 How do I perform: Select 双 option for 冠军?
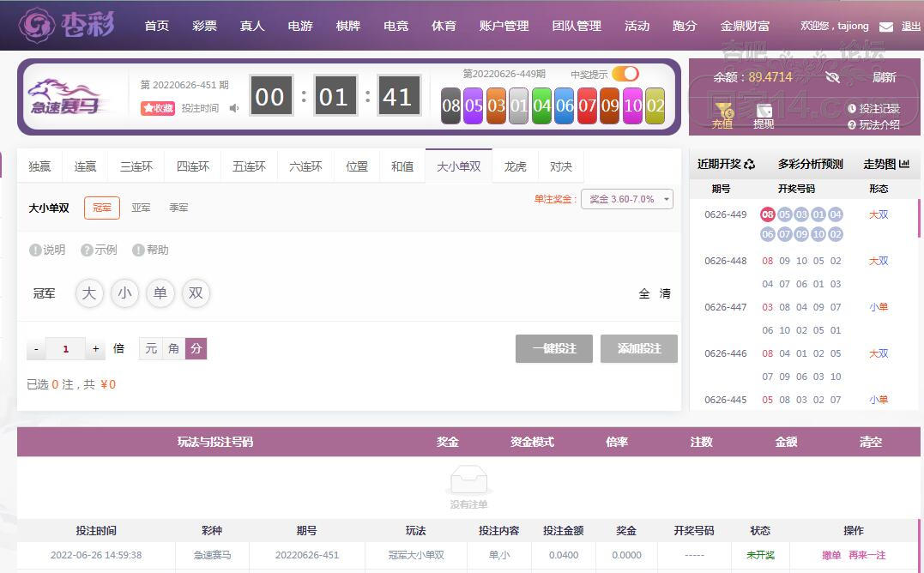(196, 293)
